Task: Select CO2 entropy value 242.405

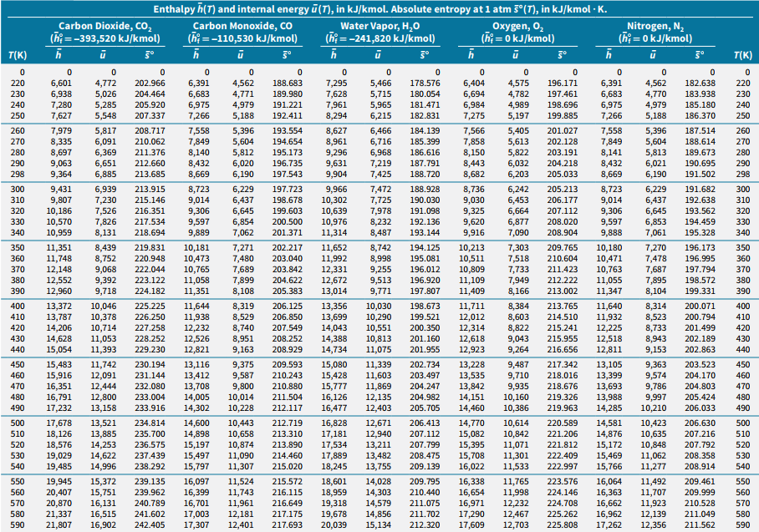Action: tap(150, 525)
